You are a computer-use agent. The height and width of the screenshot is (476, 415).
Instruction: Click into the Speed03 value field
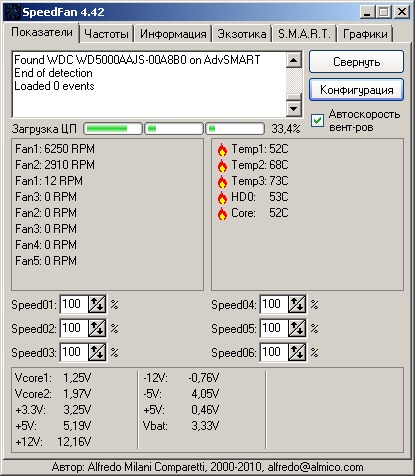point(74,352)
